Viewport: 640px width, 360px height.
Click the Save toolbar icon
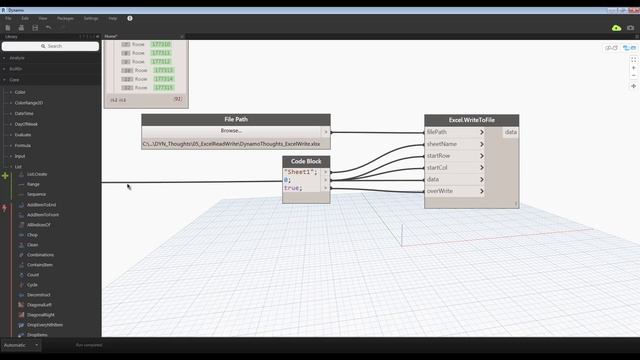[35, 28]
